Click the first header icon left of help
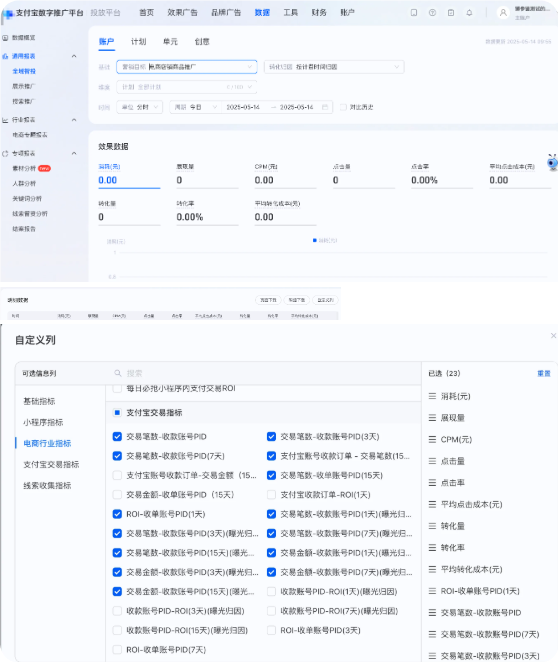558x662 pixels. coord(414,13)
